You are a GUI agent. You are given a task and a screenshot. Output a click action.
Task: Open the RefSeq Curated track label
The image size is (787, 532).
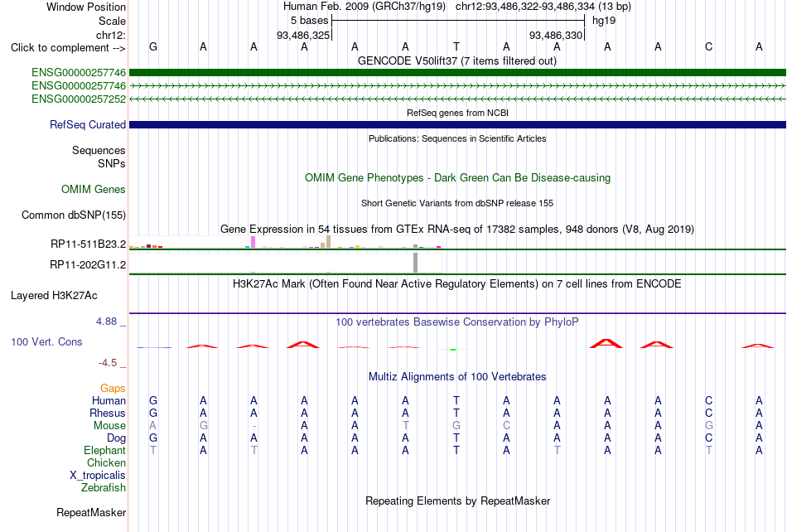(87, 124)
